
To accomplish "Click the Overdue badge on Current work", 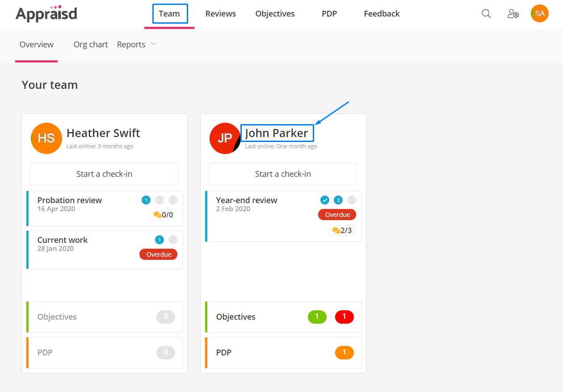I will pos(159,254).
